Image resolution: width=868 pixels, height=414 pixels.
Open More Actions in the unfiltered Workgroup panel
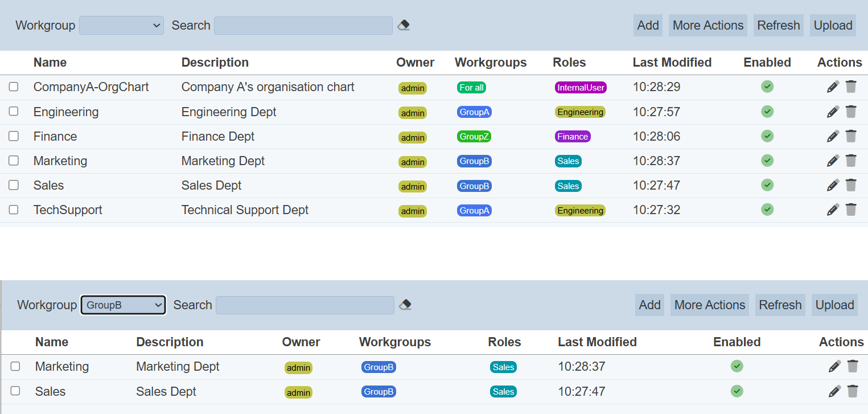tap(707, 26)
